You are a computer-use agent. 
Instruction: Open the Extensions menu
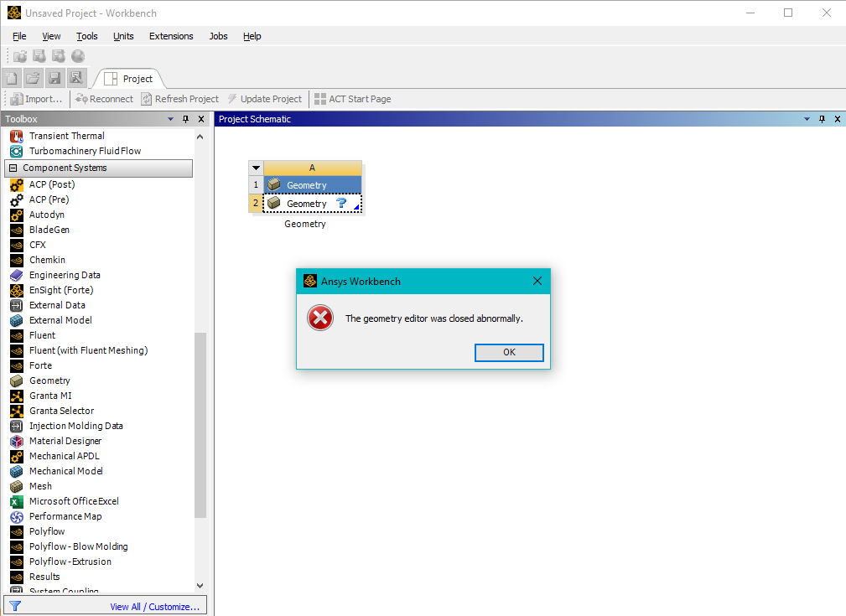click(171, 36)
